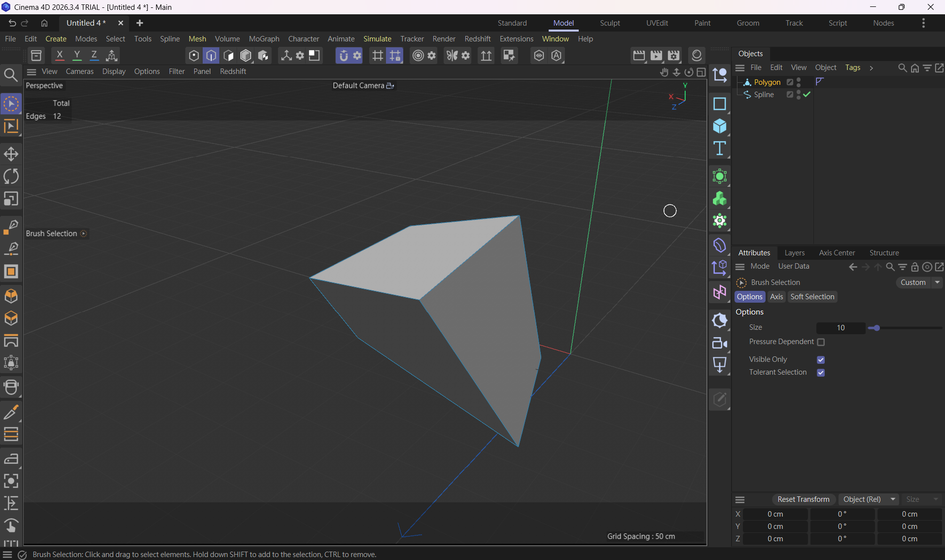Viewport: 945px width, 560px height.
Task: Uncheck Visible Only option
Action: [x=821, y=360]
